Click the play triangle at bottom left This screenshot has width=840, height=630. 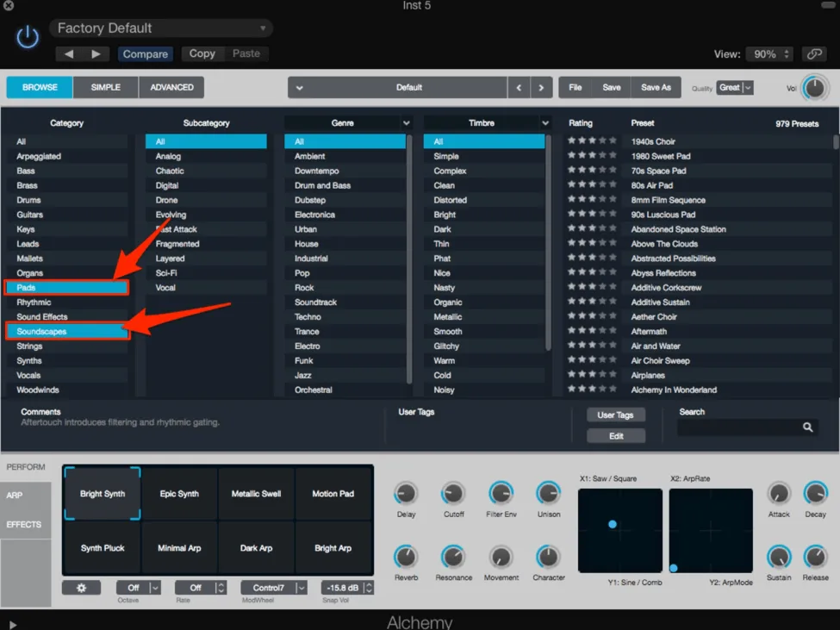pos(13,625)
